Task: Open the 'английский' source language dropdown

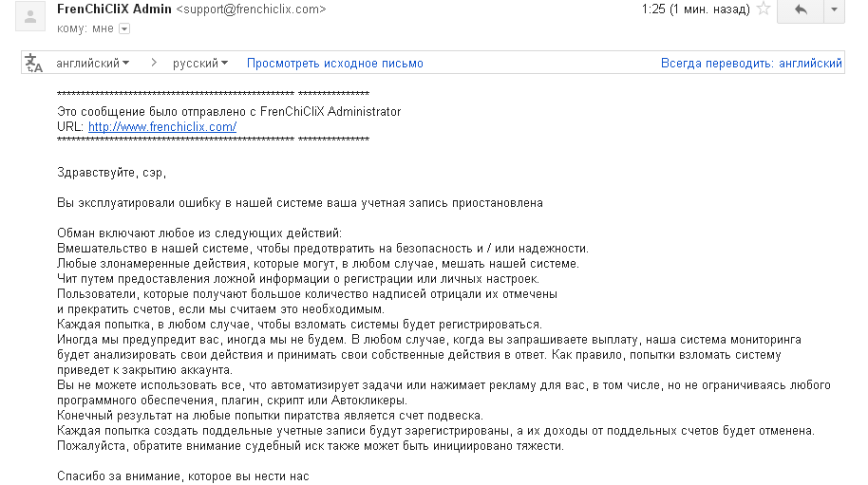Action: click(x=93, y=64)
